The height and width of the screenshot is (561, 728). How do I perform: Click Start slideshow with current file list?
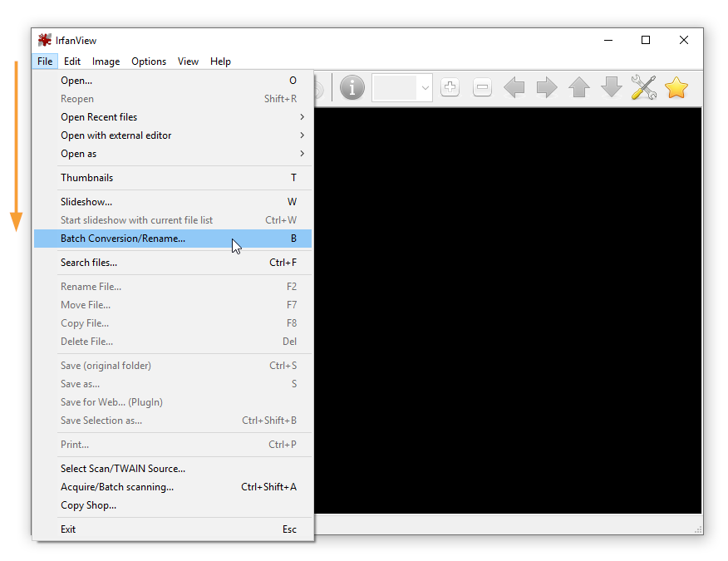coord(173,220)
